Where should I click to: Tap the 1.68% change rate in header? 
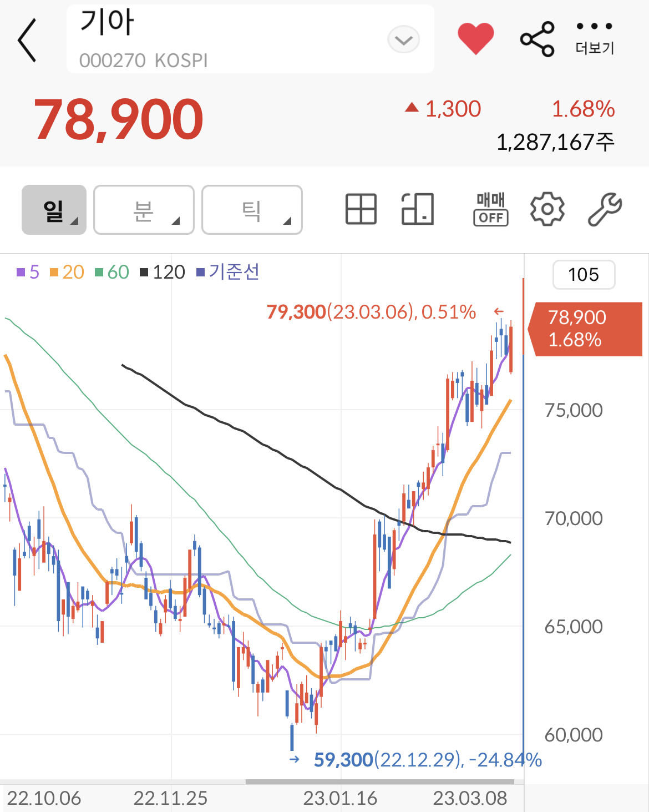pyautogui.click(x=583, y=109)
